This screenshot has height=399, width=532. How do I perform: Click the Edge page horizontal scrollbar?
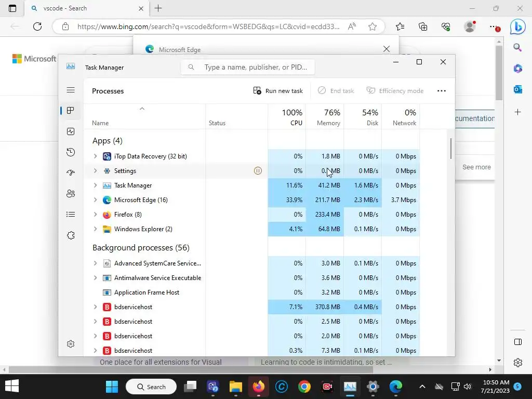click(191, 369)
